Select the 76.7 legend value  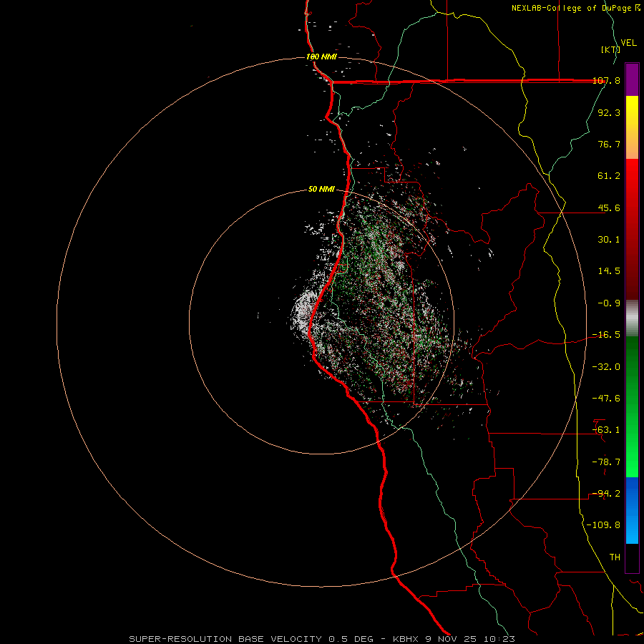pyautogui.click(x=609, y=144)
